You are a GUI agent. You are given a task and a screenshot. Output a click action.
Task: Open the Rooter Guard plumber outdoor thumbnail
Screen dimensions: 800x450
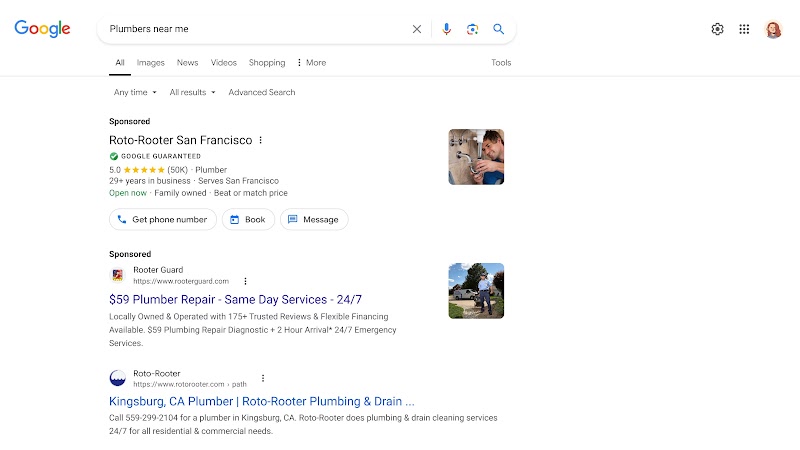[x=476, y=291]
